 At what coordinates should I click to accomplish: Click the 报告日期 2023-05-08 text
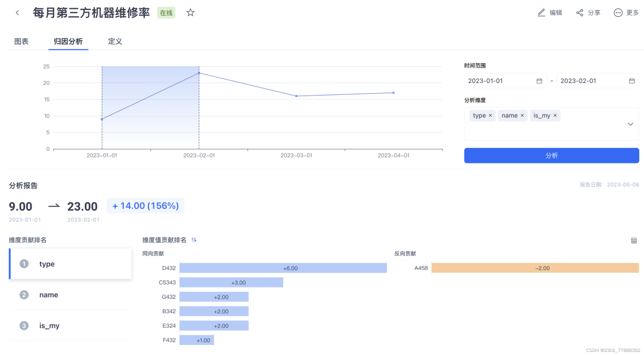click(x=609, y=185)
